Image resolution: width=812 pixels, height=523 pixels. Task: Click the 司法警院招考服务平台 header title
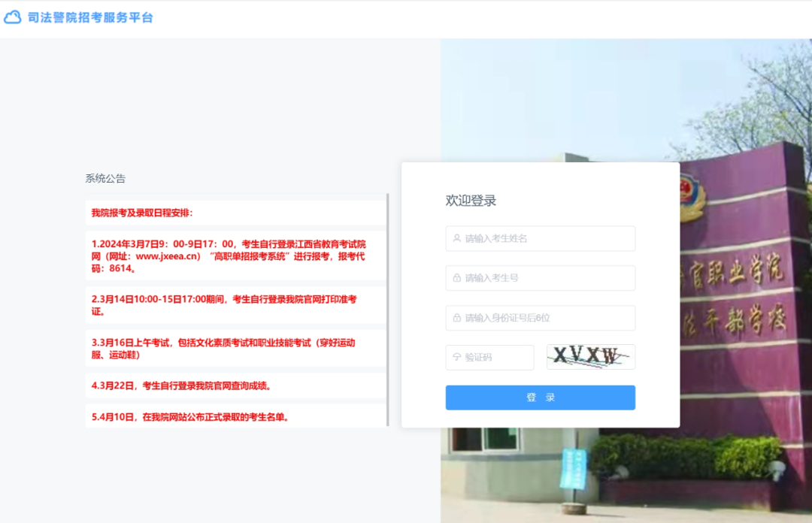[x=88, y=17]
